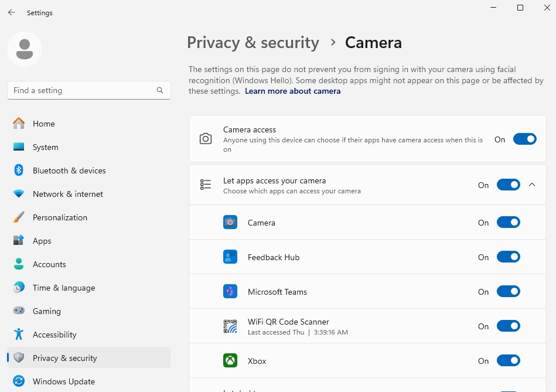Click the back arrow in Settings
The image size is (556, 392).
pyautogui.click(x=12, y=12)
